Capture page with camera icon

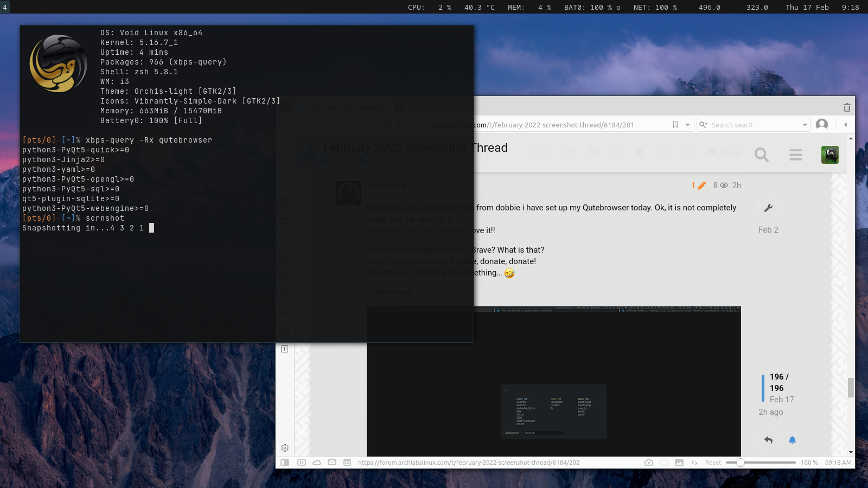point(649,463)
